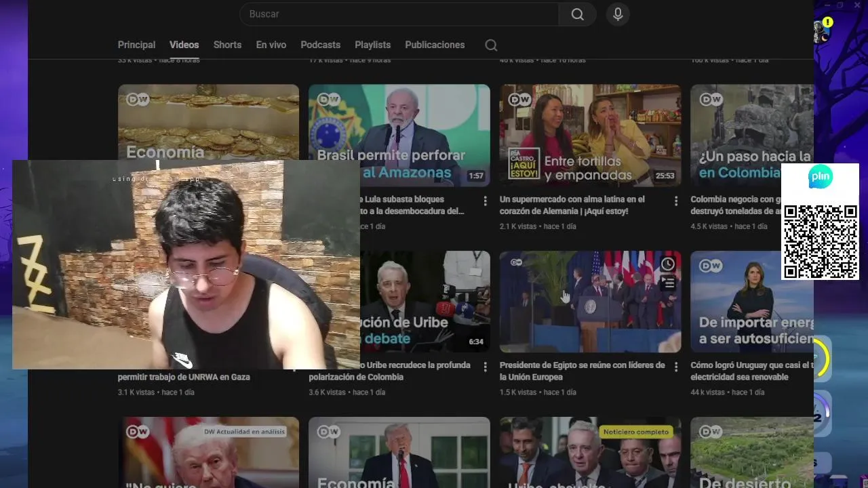The height and width of the screenshot is (488, 868).
Task: Open Economía gold coins video thumbnail
Action: (x=208, y=122)
